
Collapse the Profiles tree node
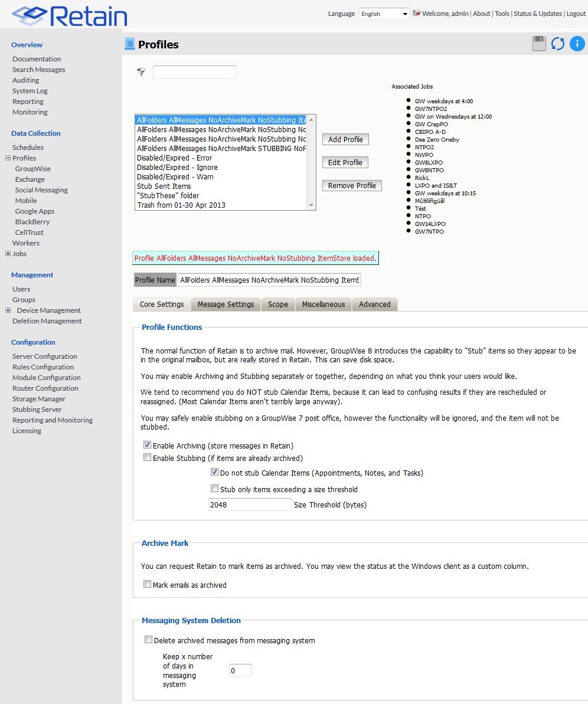point(8,158)
